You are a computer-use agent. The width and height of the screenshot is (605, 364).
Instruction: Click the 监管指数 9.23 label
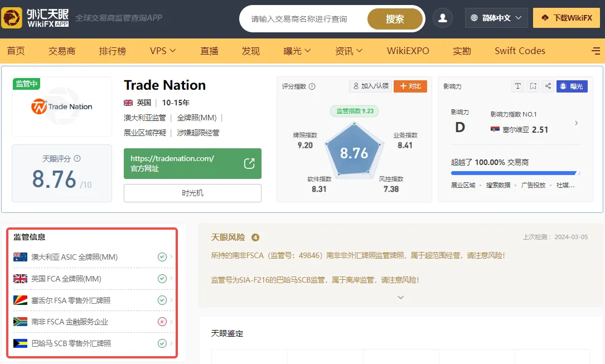(355, 111)
